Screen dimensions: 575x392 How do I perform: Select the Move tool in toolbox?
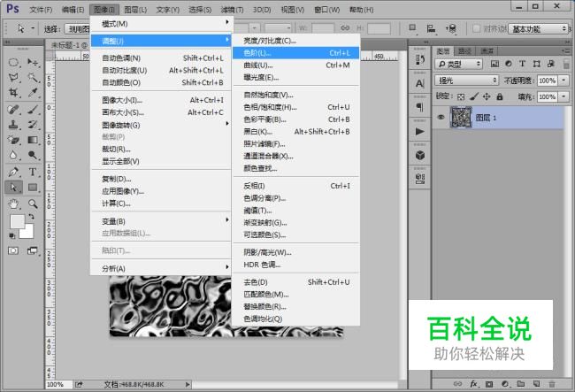[33, 62]
